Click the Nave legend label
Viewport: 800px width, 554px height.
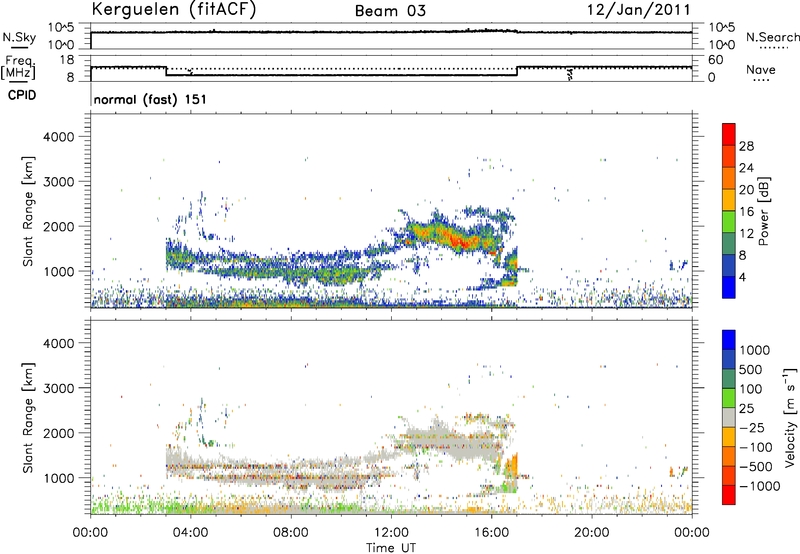pyautogui.click(x=761, y=70)
